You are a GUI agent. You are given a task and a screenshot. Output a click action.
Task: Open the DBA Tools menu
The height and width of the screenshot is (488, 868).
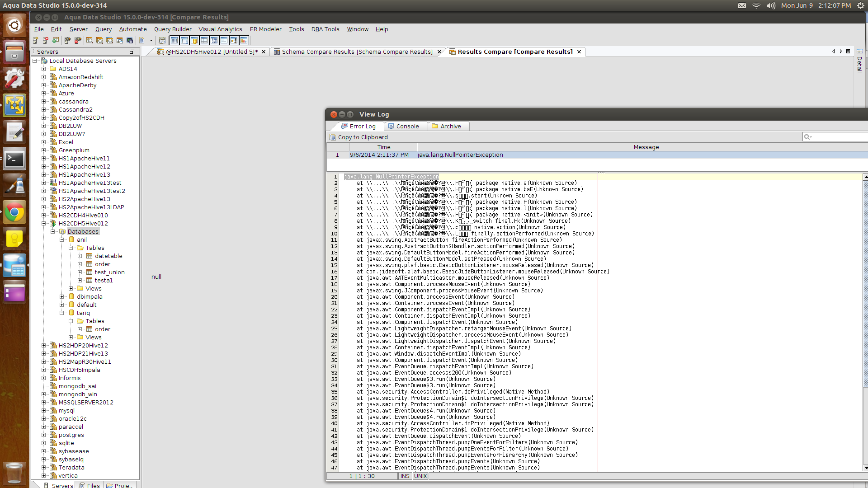click(325, 29)
